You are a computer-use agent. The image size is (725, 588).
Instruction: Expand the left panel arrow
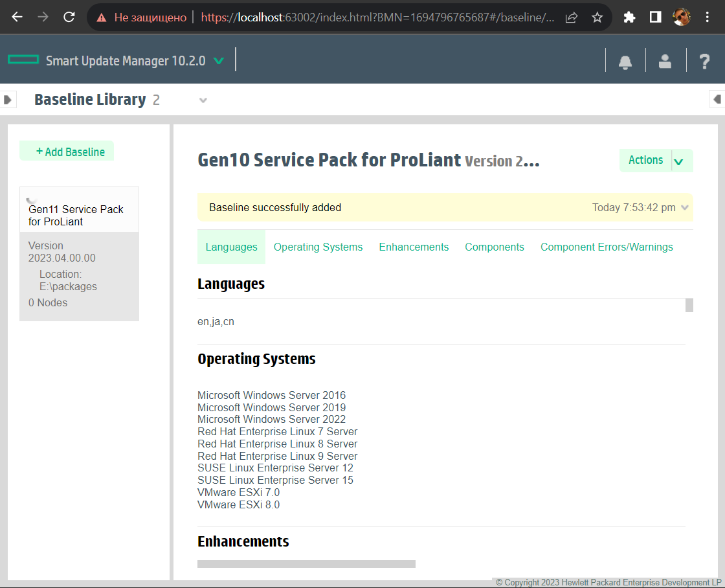pyautogui.click(x=8, y=100)
